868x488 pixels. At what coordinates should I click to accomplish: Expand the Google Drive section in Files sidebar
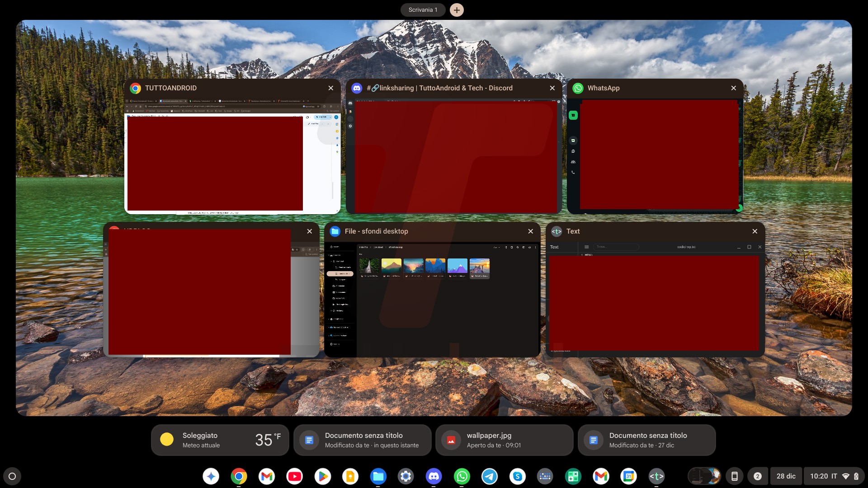pos(330,319)
